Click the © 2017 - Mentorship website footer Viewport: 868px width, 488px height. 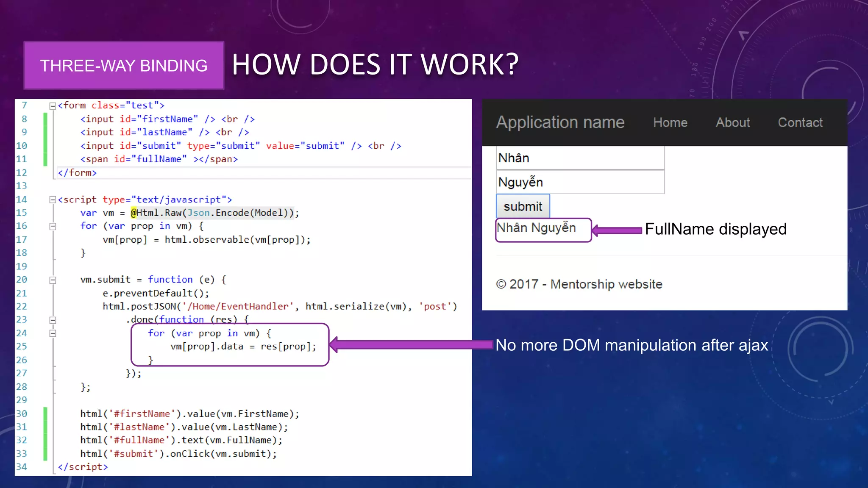tap(579, 284)
